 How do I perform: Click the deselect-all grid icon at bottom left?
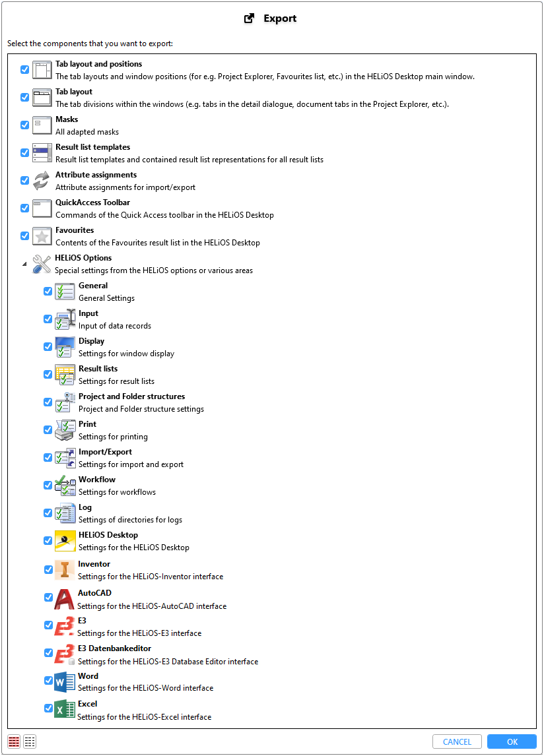click(30, 741)
